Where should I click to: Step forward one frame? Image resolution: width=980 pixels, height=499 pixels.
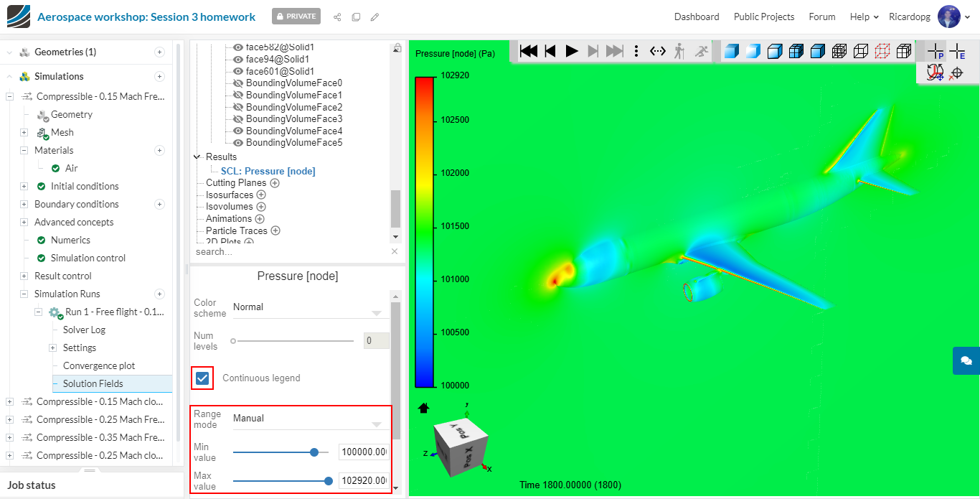coord(593,51)
